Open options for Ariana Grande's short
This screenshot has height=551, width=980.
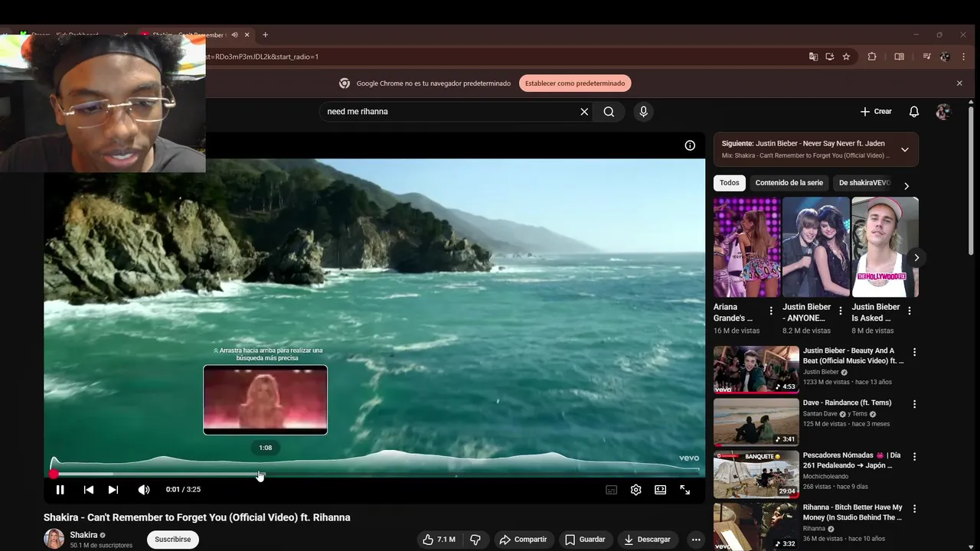tap(771, 311)
